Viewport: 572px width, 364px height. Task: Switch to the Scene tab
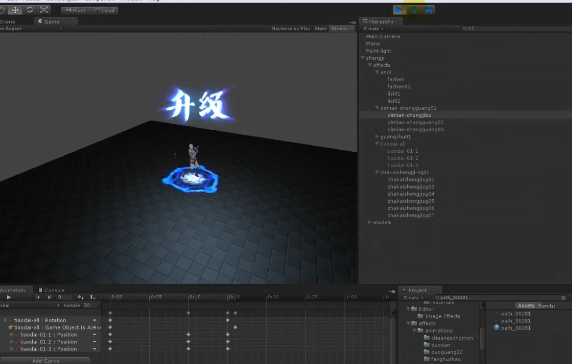[7, 22]
